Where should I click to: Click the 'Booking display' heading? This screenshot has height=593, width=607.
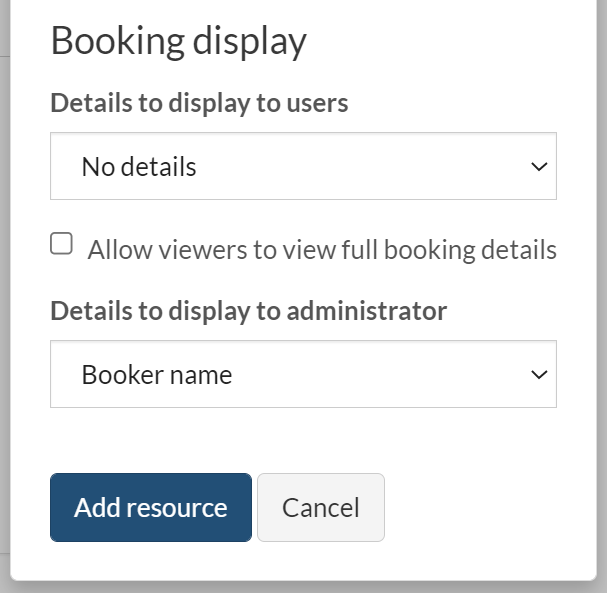(178, 42)
